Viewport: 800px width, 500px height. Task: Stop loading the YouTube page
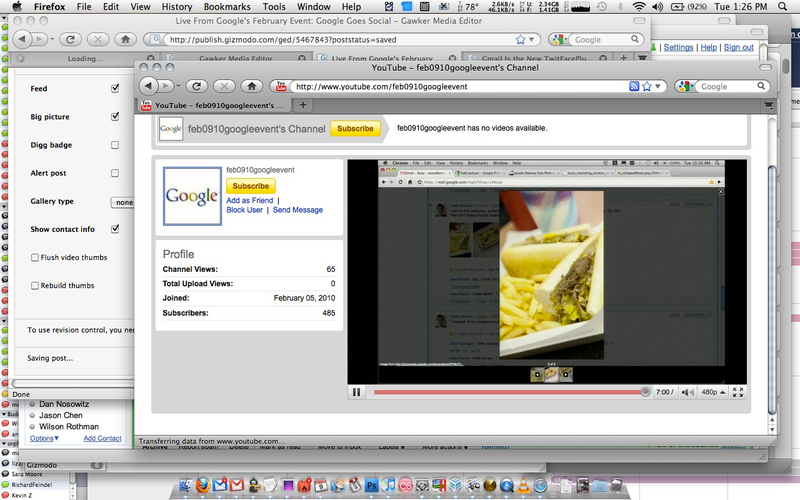[224, 86]
